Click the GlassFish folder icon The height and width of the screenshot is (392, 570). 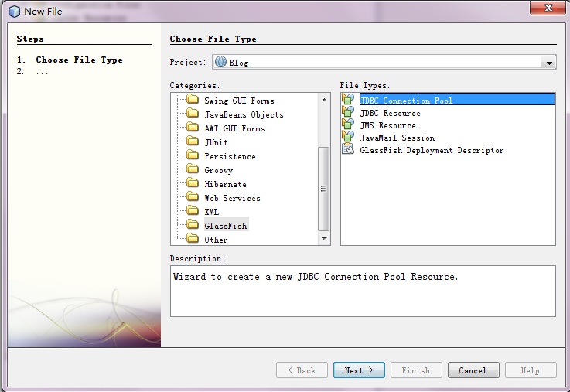click(x=193, y=224)
